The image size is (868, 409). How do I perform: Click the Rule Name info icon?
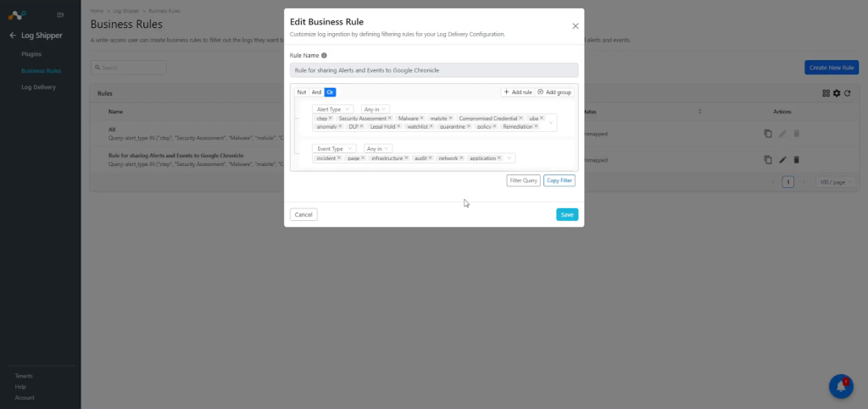324,55
